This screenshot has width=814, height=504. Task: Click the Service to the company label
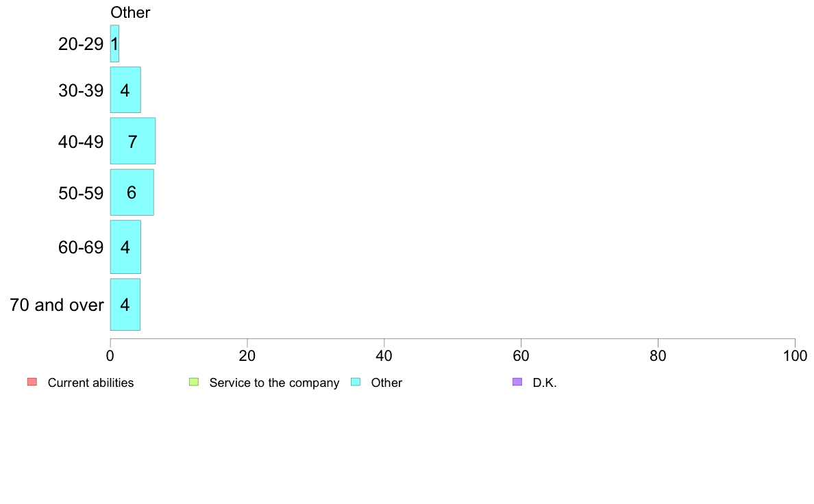coord(274,383)
